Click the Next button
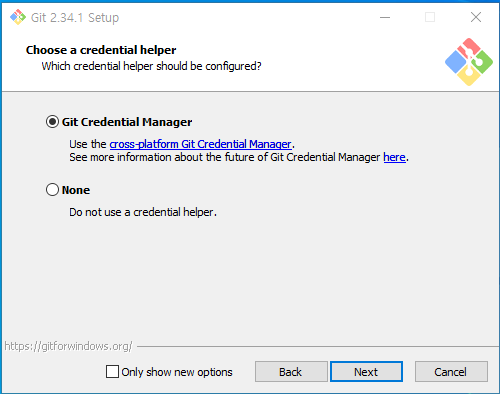Image resolution: width=500 pixels, height=394 pixels. [366, 372]
